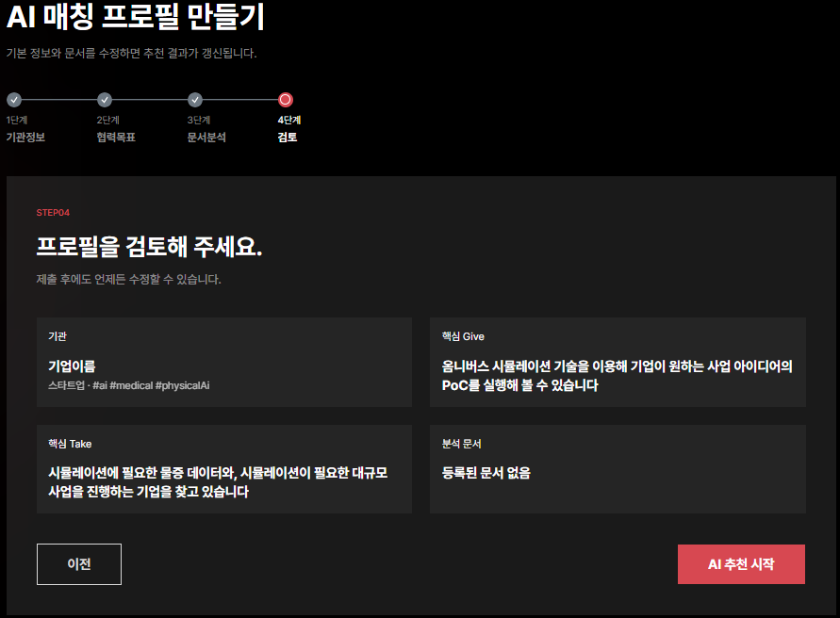The image size is (840, 618).
Task: Click the 기본 정보와 문서를 수정하면 subtitle
Action: tap(131, 53)
